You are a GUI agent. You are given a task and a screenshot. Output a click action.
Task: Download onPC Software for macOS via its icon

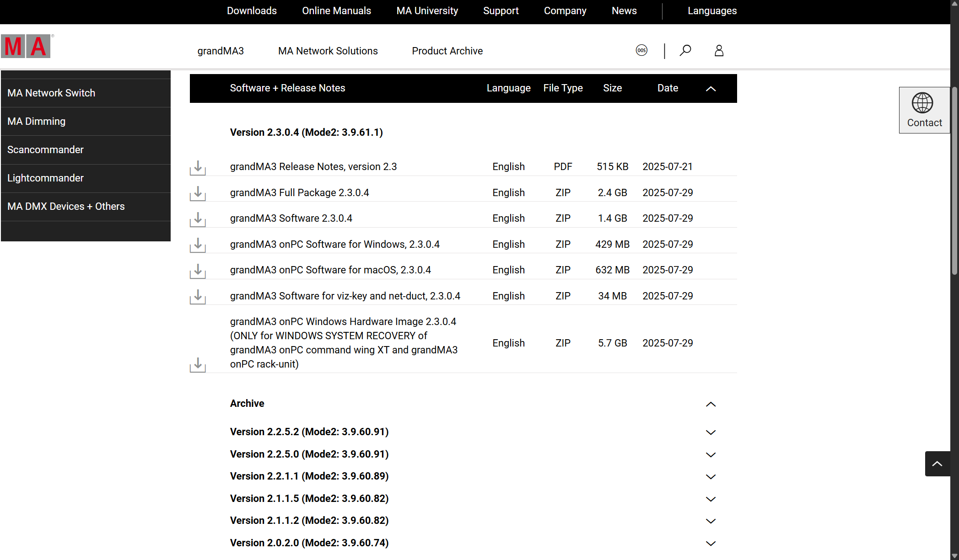(198, 271)
